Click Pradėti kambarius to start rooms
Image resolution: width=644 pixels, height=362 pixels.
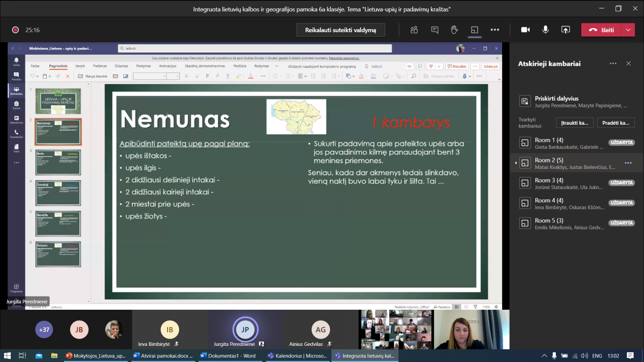(x=616, y=123)
